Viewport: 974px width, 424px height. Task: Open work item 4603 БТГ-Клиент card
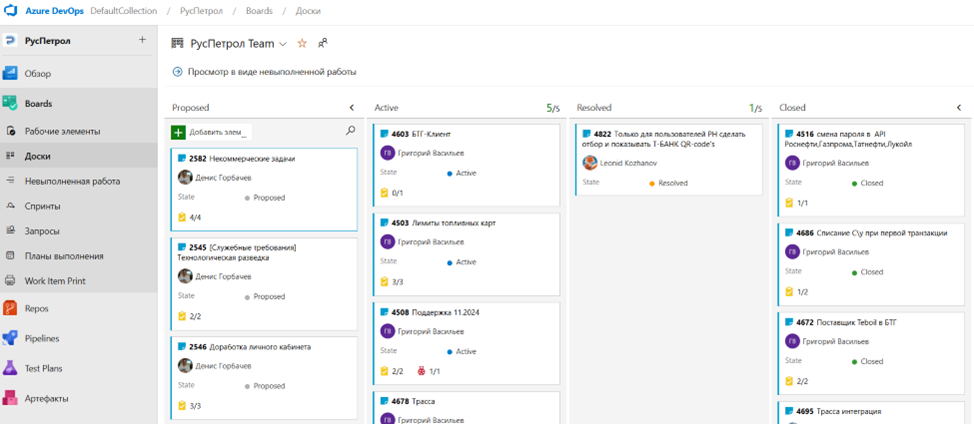point(431,133)
